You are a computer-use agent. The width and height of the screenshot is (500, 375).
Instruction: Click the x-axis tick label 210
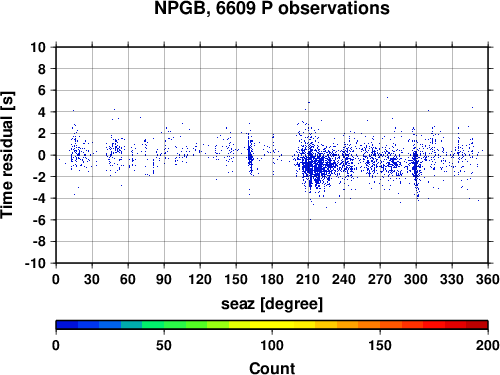pyautogui.click(x=308, y=279)
